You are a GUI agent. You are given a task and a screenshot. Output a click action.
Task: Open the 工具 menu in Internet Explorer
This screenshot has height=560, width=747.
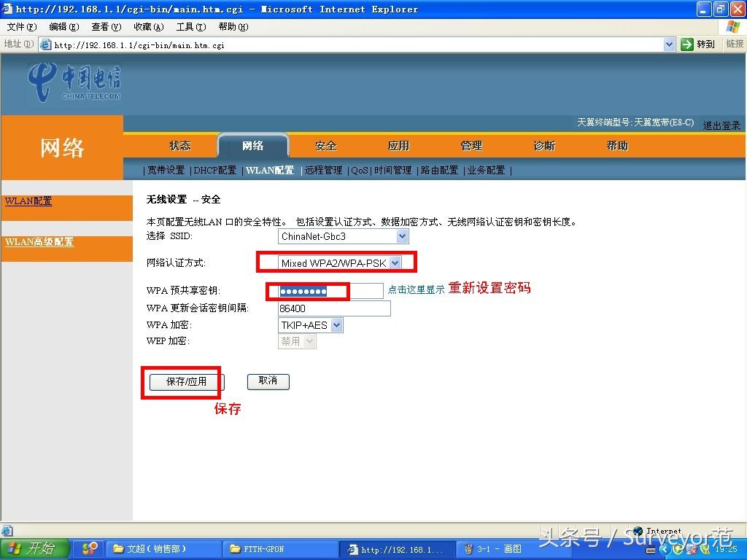point(190,26)
